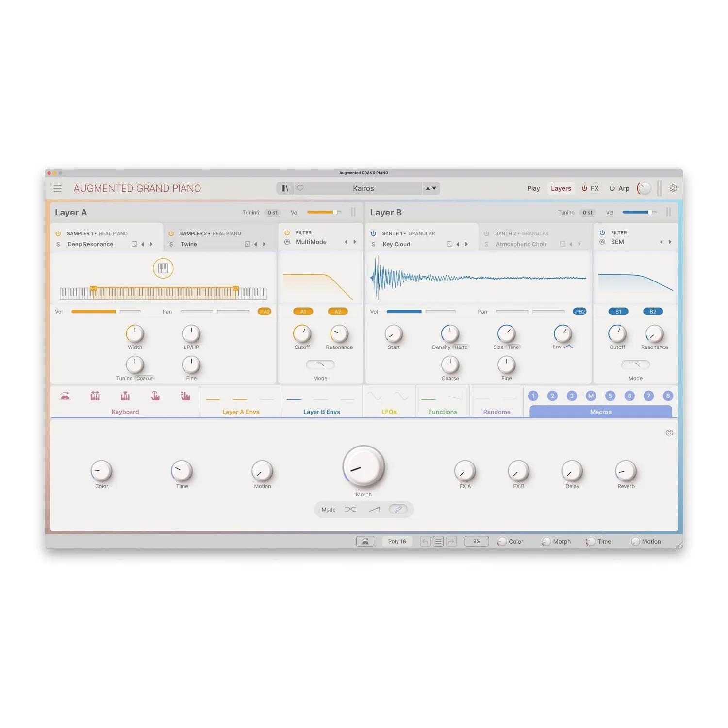Undo using the bottom bar arrow

[425, 542]
